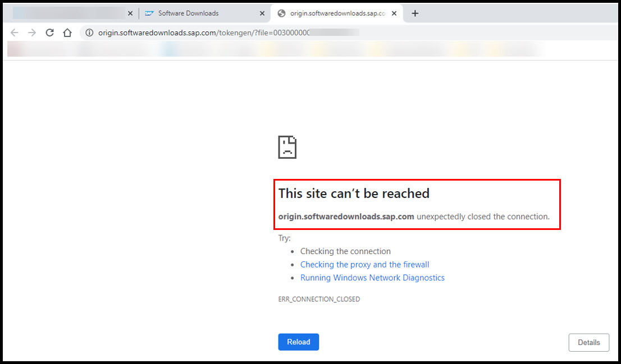Click the blue Reload button
Screen dimensions: 621x364
(x=298, y=342)
